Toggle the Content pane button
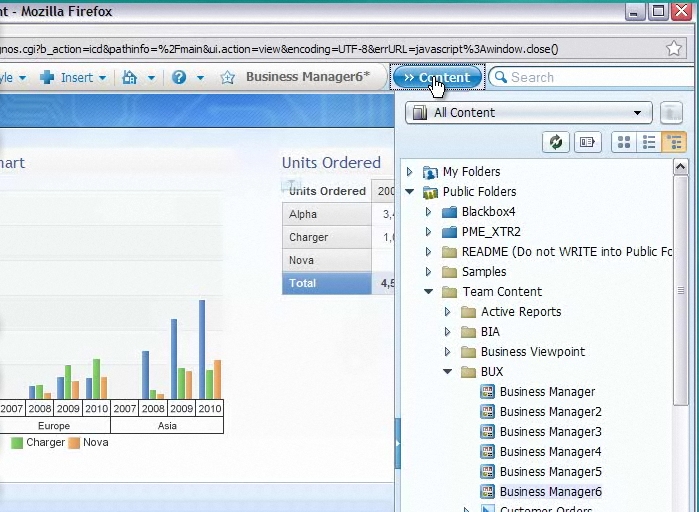The image size is (699, 512). pyautogui.click(x=437, y=77)
